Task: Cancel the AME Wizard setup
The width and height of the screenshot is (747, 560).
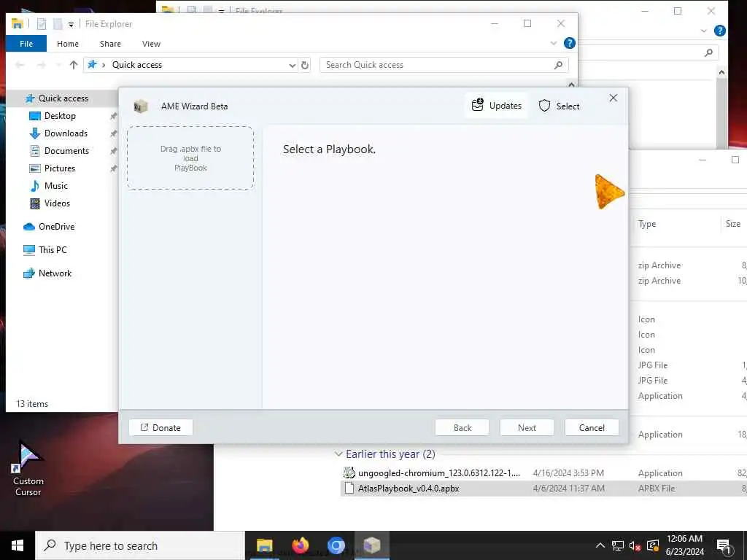Action: click(592, 427)
